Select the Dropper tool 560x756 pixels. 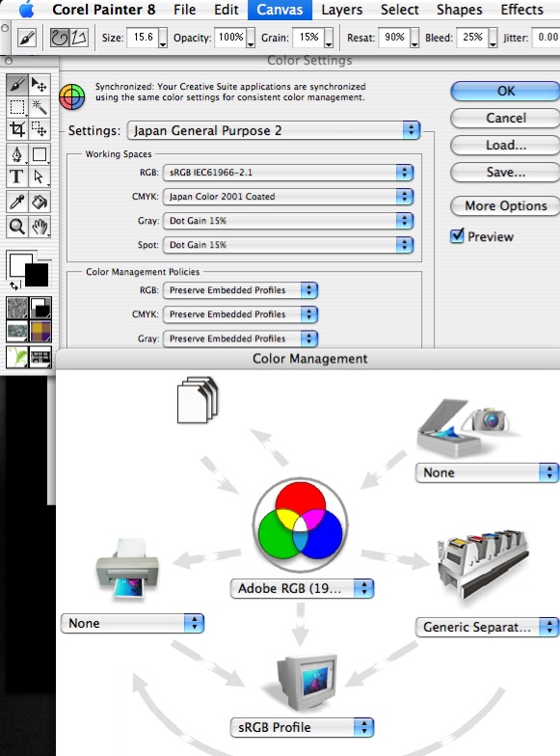(x=17, y=202)
